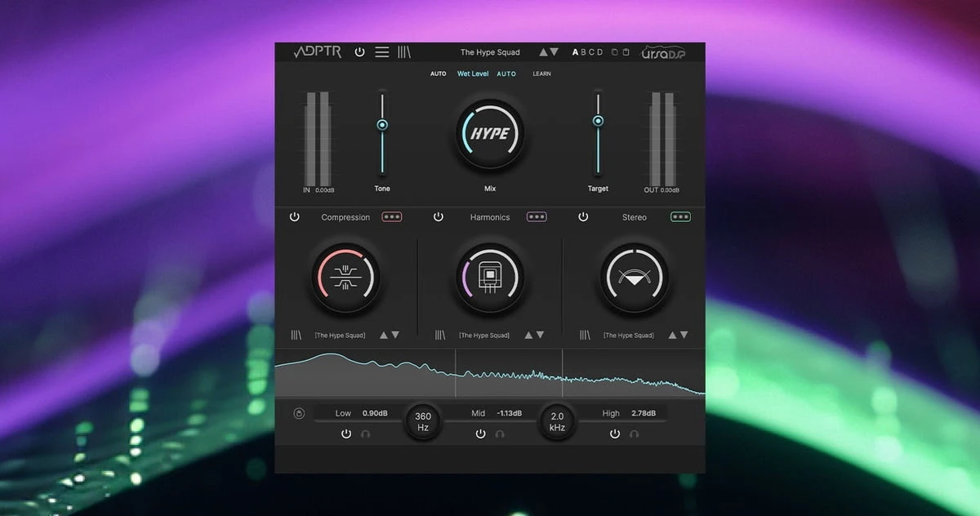The height and width of the screenshot is (516, 980).
Task: Click the Low band 0.90dB value
Action: 375,413
